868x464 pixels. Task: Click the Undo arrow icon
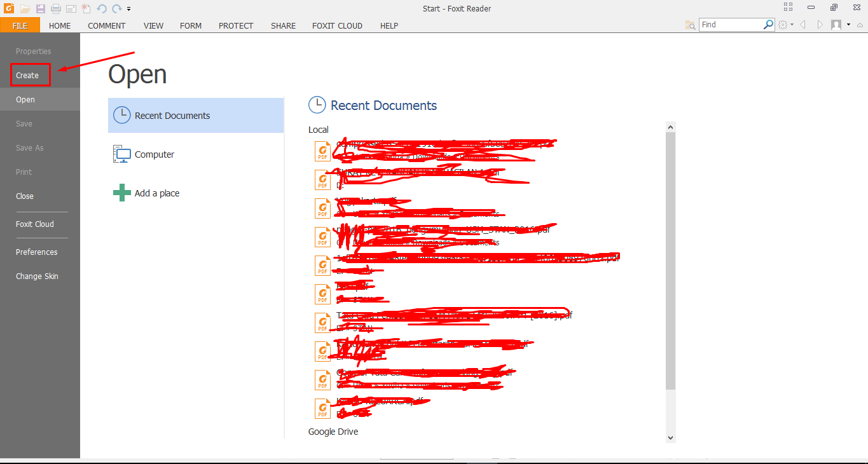point(102,9)
